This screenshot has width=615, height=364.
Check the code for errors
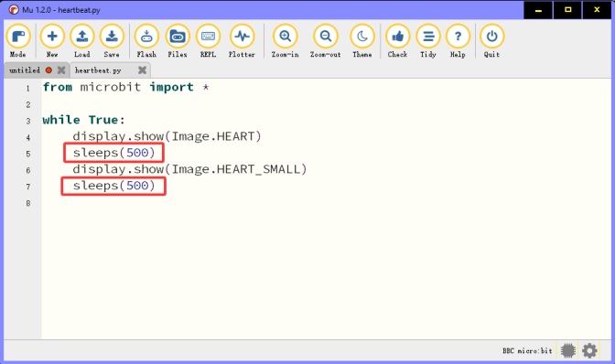398,41
